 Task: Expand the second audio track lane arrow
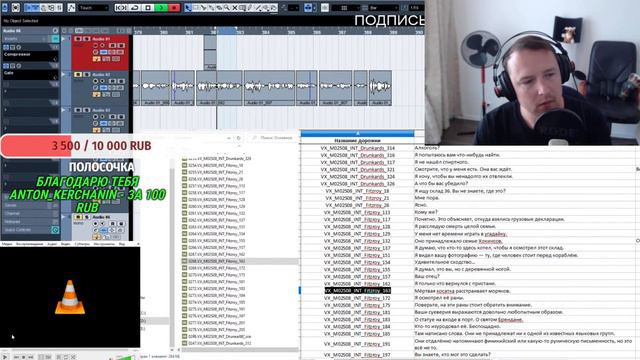tap(63, 75)
